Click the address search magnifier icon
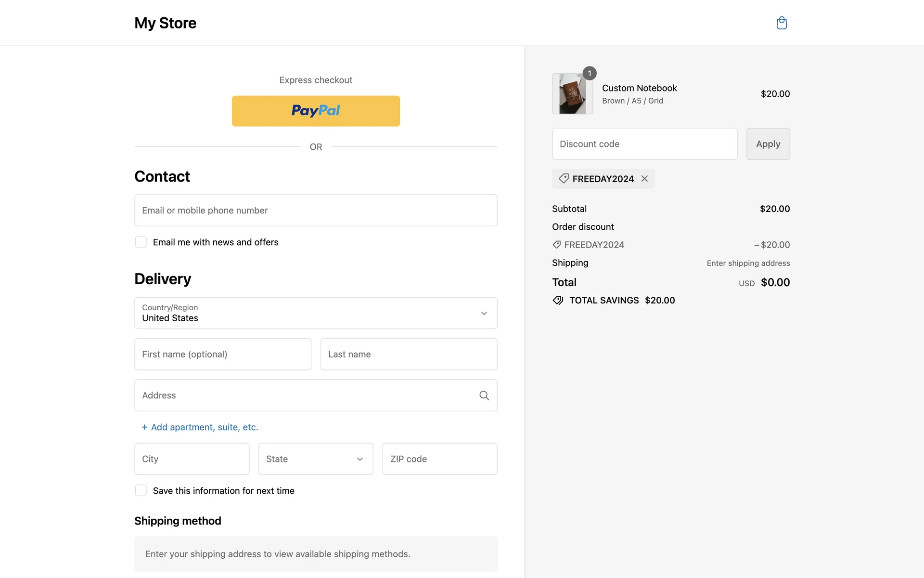The height and width of the screenshot is (578, 924). (x=484, y=395)
